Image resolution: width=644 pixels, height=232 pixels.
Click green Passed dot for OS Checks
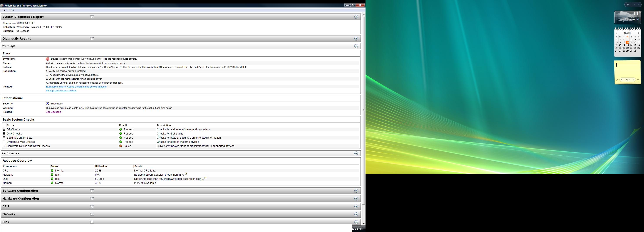[x=121, y=129]
